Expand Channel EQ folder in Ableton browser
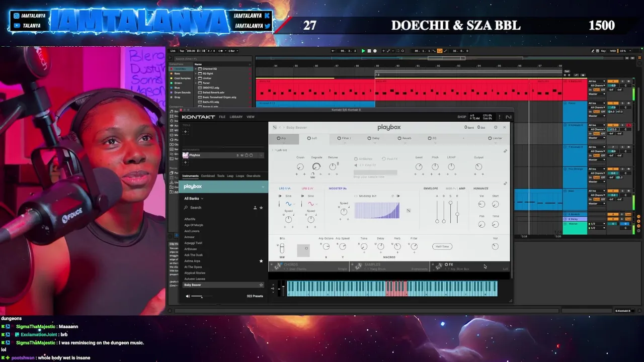Viewport: 644px width, 362px height. [x=196, y=69]
